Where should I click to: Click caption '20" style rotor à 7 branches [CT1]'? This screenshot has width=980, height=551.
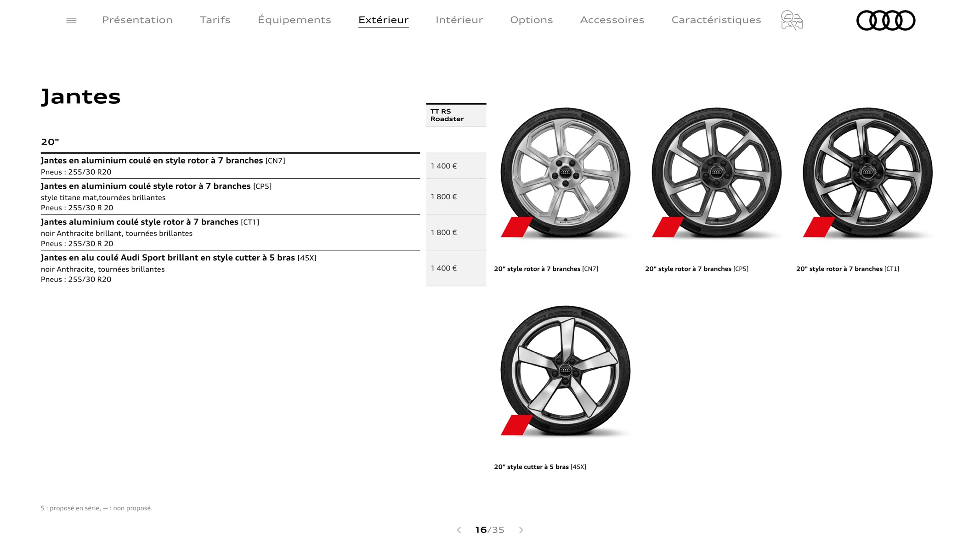(x=848, y=269)
